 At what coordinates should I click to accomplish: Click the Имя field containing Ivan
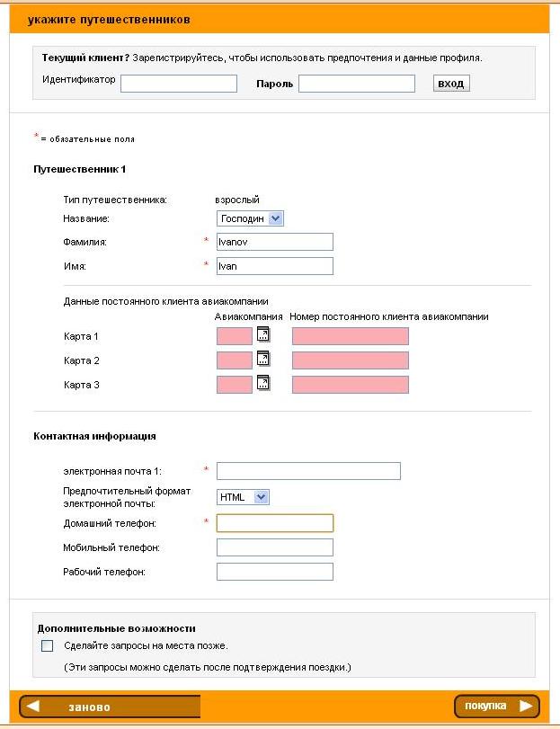click(275, 266)
